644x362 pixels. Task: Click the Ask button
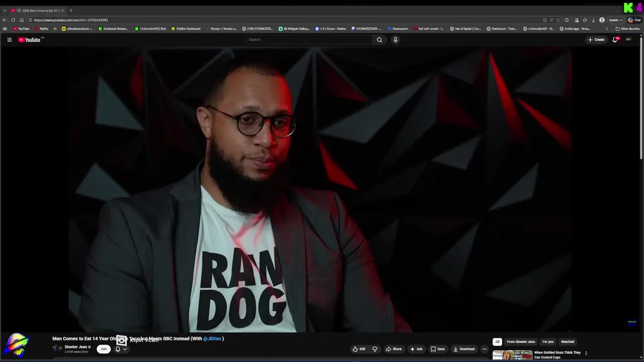click(x=416, y=349)
